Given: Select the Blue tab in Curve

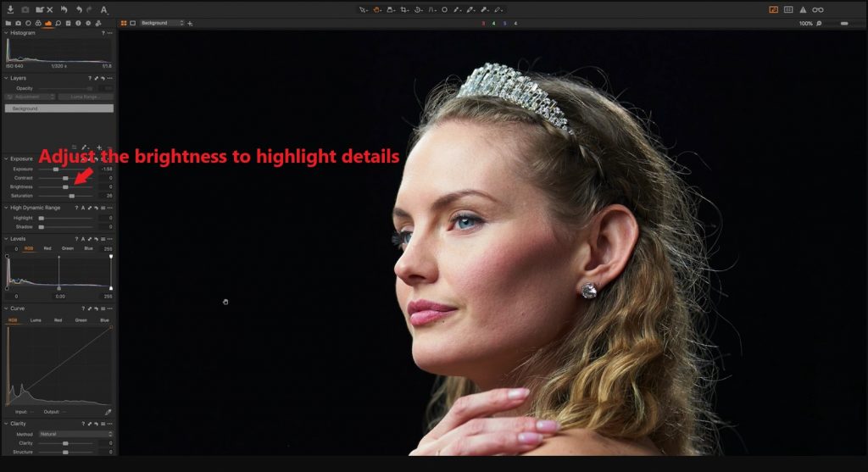Looking at the screenshot, I should (104, 319).
